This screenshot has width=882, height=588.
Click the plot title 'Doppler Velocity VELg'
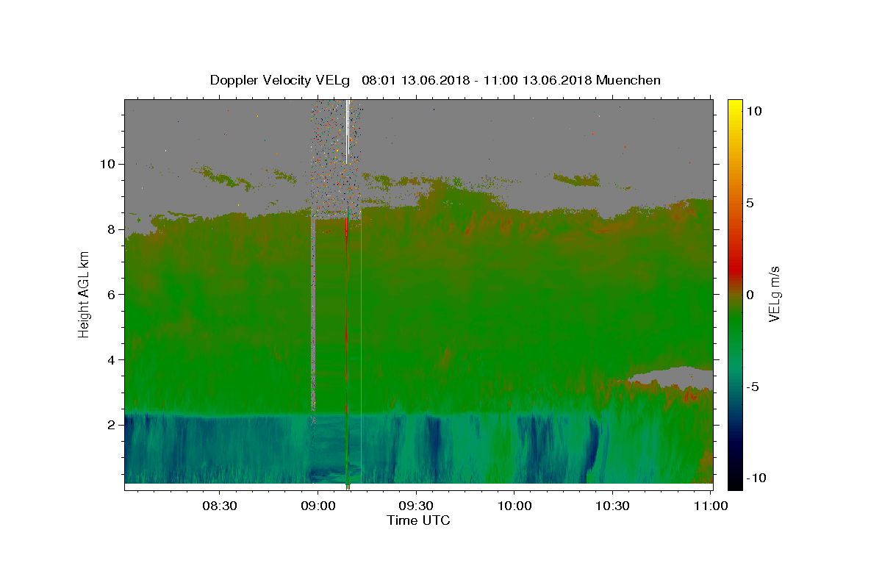(279, 80)
